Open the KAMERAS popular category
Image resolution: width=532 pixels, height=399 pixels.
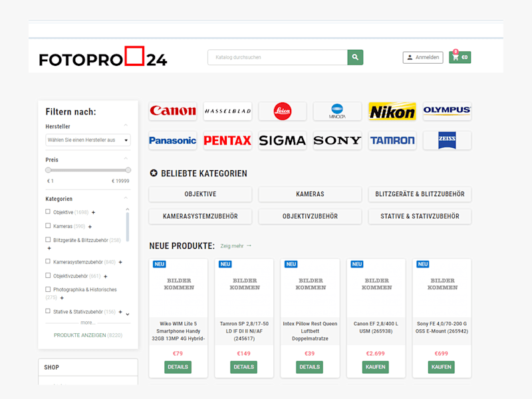click(310, 194)
